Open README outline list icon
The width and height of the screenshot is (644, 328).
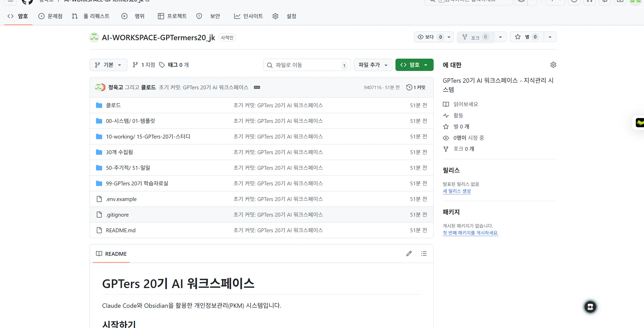coord(424,253)
